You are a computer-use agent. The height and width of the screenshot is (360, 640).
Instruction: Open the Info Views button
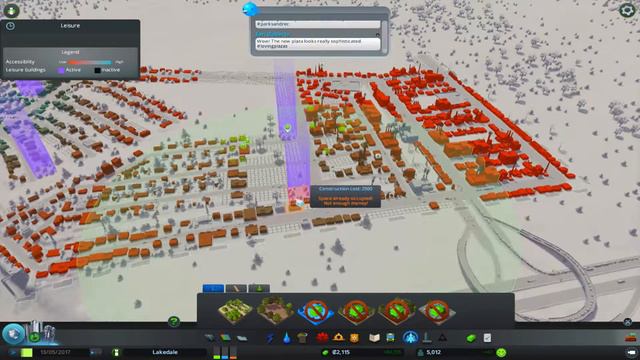tap(11, 10)
